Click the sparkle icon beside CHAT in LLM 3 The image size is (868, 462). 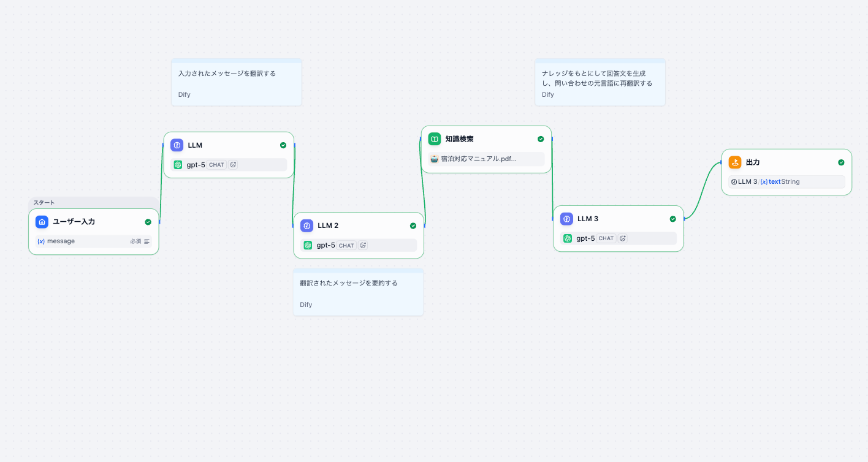click(623, 238)
